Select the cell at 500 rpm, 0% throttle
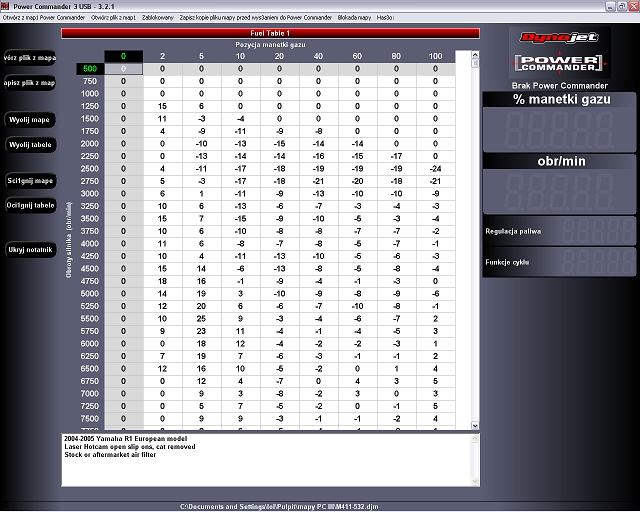This screenshot has height=512, width=640. point(124,68)
